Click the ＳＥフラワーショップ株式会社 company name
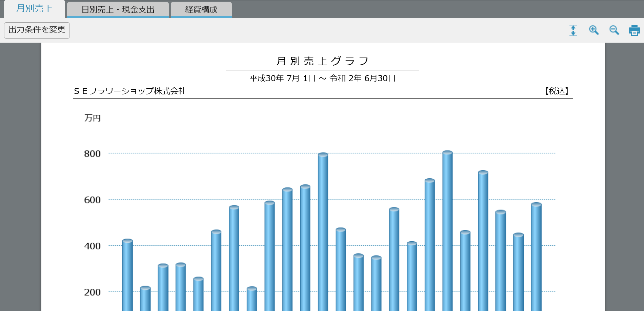Viewport: 644px width, 311px height. pos(130,91)
